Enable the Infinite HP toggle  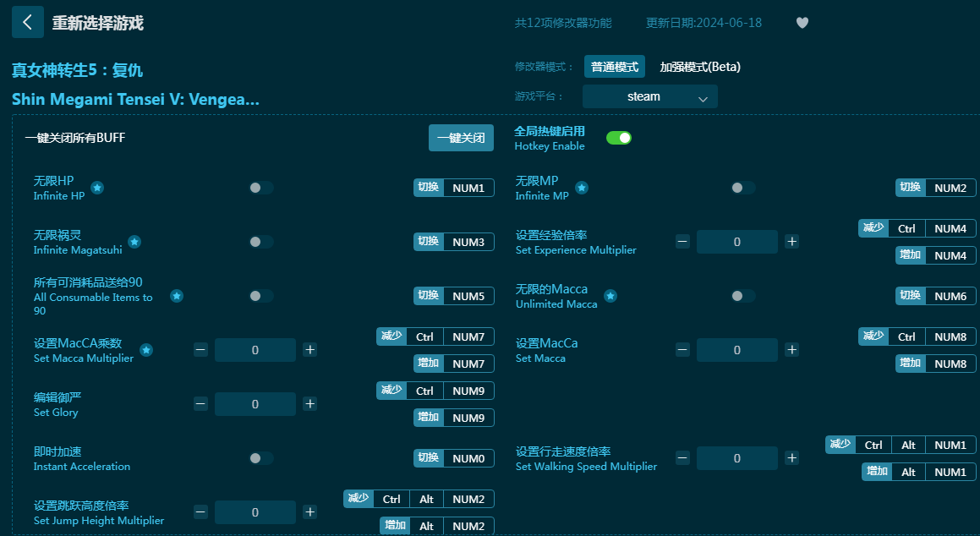(261, 188)
